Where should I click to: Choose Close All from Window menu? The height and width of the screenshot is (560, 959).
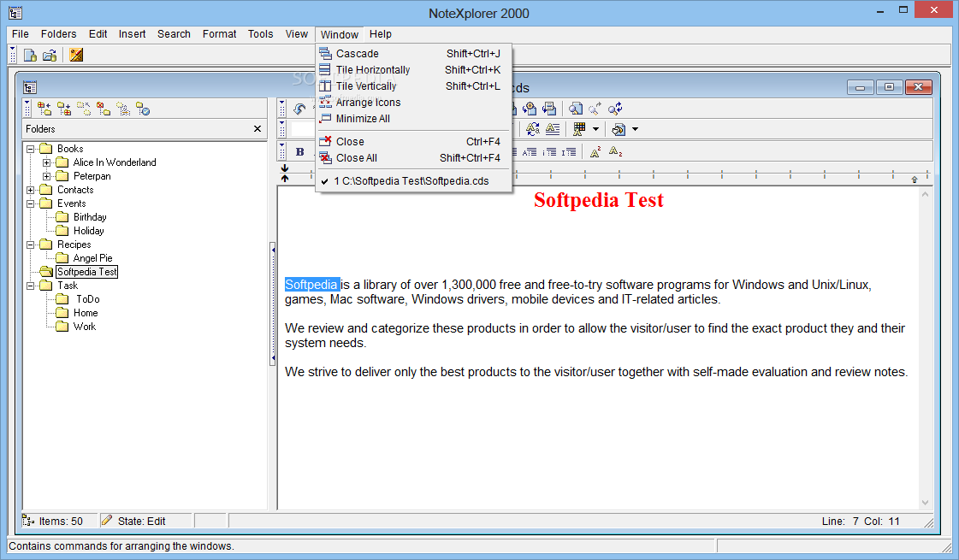413,157
